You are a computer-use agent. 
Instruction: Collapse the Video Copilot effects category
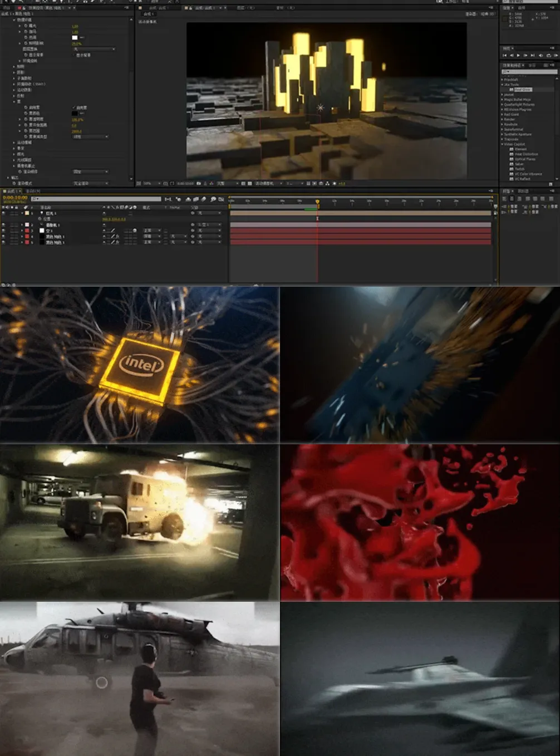point(502,144)
